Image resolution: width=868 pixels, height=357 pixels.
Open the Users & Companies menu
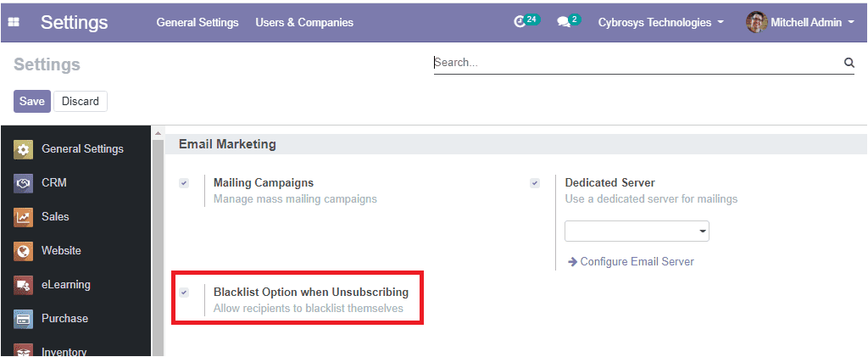pyautogui.click(x=304, y=23)
